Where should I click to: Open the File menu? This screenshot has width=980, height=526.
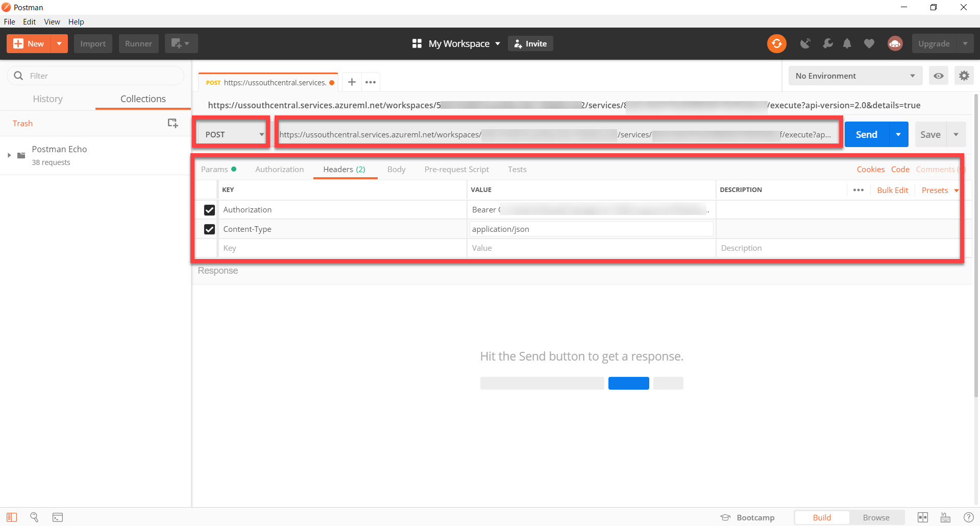pyautogui.click(x=10, y=21)
